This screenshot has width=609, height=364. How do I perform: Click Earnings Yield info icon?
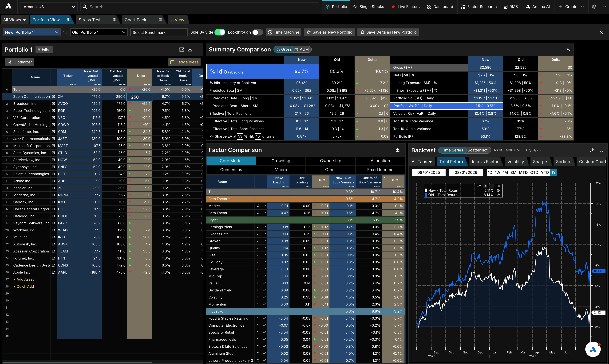pyautogui.click(x=258, y=227)
